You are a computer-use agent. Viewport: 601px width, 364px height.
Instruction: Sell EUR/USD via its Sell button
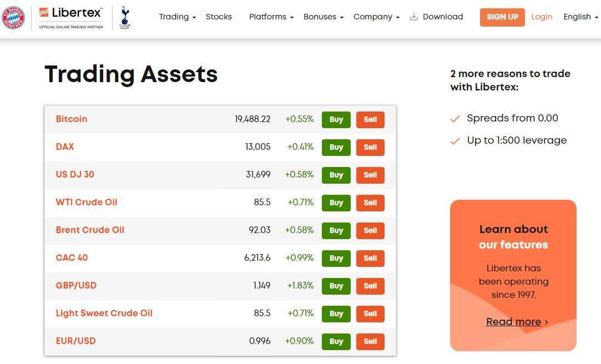coord(370,341)
